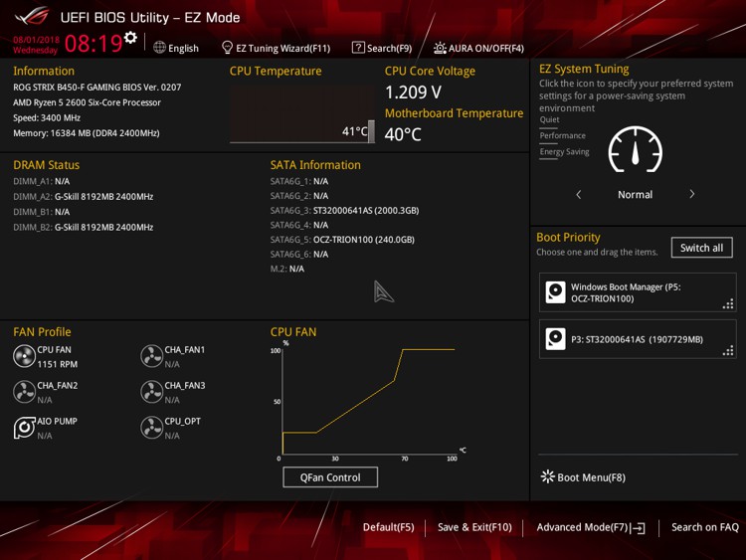This screenshot has width=746, height=560.
Task: Select next tuning mode right chevron
Action: (691, 194)
